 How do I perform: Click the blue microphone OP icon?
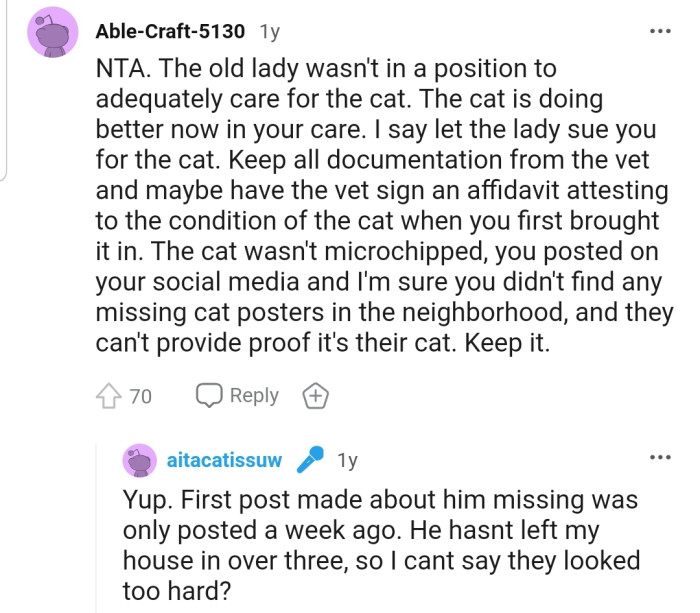311,461
